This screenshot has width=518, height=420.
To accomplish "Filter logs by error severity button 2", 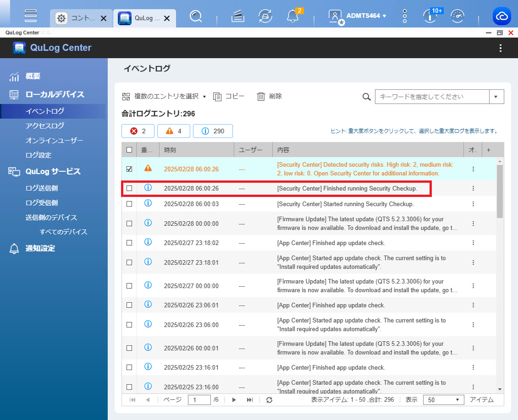I will tap(138, 131).
